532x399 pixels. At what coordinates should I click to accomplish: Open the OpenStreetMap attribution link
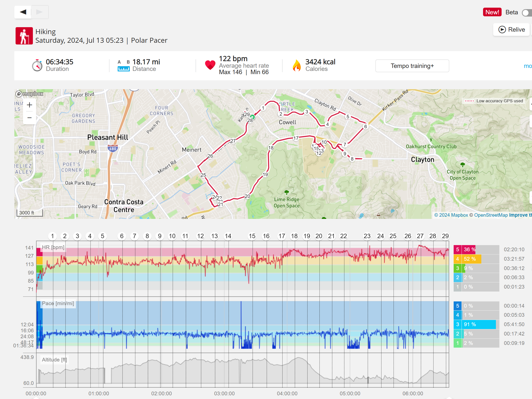[491, 215]
